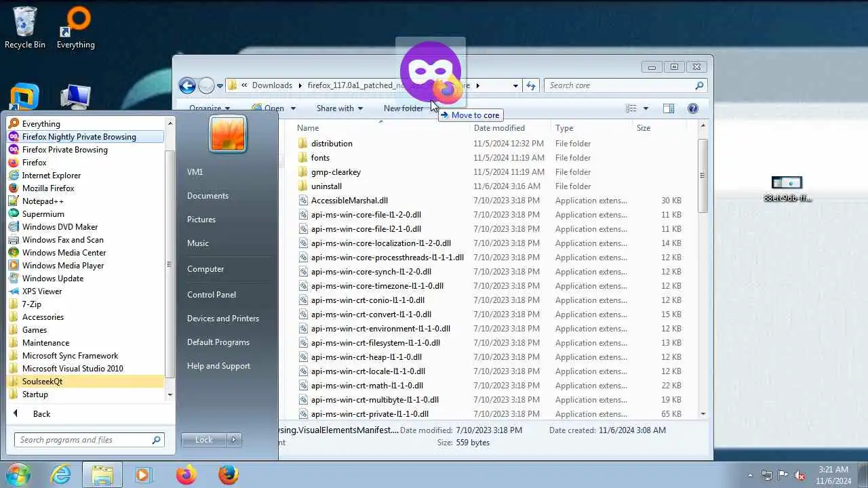
Task: Expand the change view options arrow
Action: pos(646,108)
